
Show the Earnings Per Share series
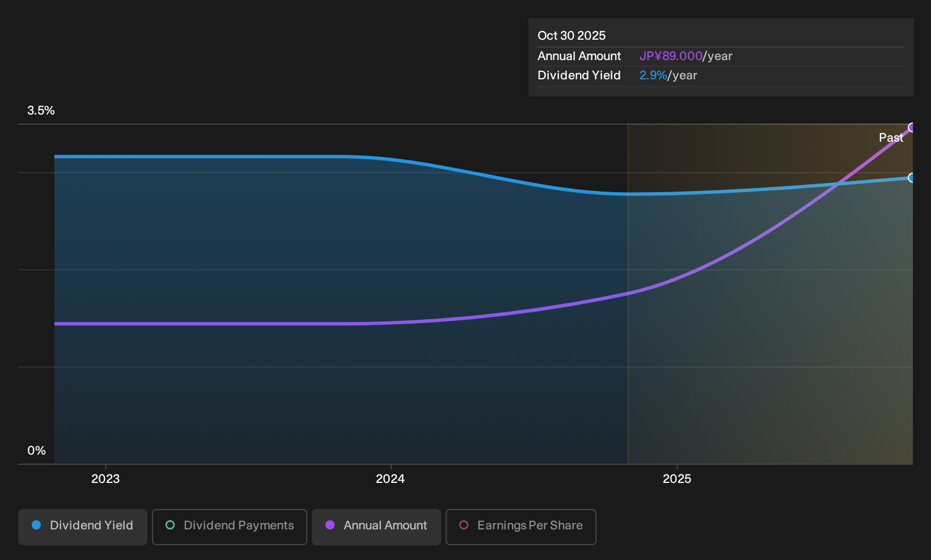(521, 527)
